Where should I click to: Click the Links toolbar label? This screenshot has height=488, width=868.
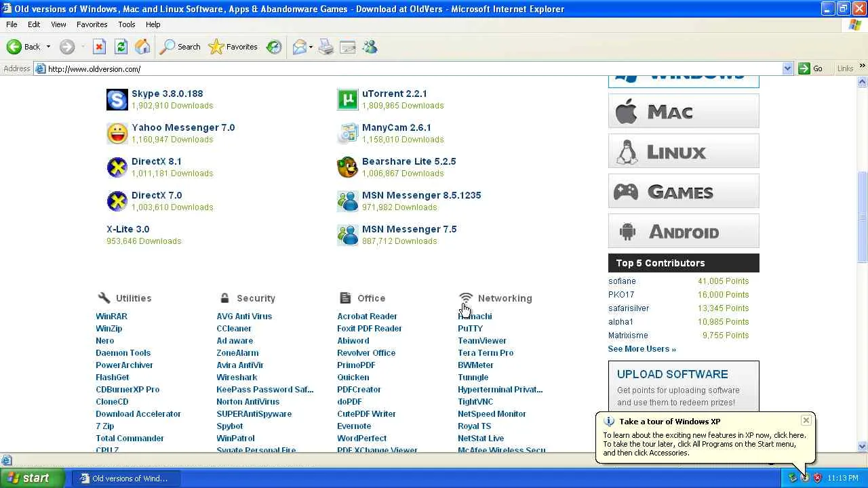[845, 68]
